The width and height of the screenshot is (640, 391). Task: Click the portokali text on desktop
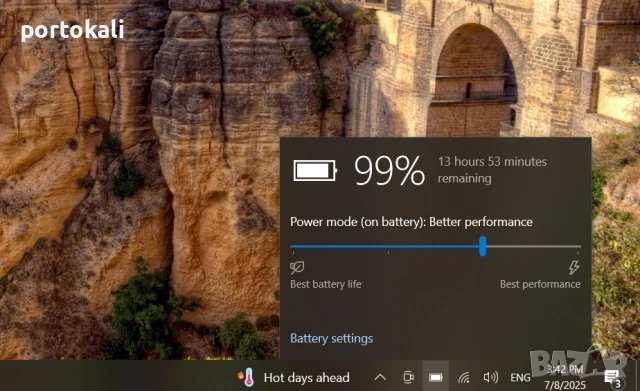coord(72,30)
